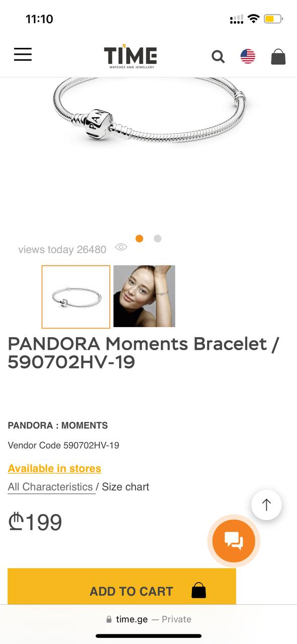Open the US flag language selector

pyautogui.click(x=248, y=56)
